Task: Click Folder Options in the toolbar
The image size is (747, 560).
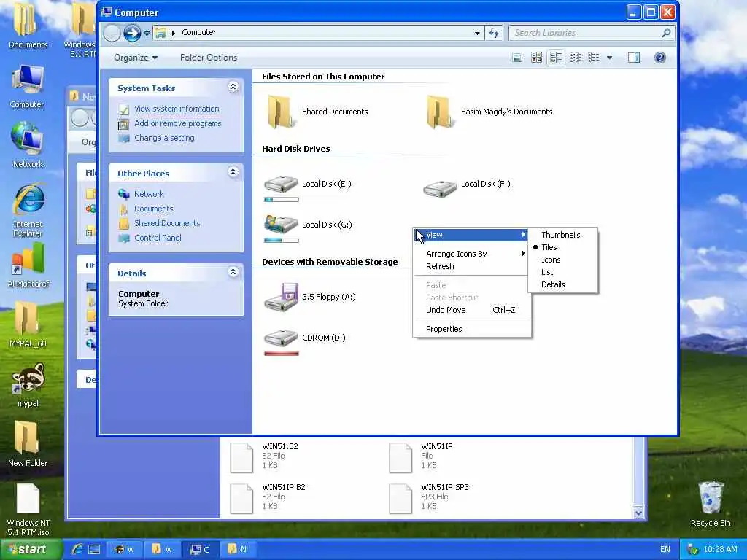Action: [x=209, y=58]
